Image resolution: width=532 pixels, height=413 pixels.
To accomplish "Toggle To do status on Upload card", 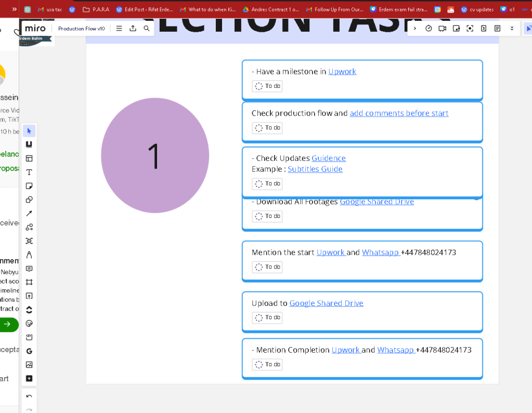I will (x=267, y=318).
